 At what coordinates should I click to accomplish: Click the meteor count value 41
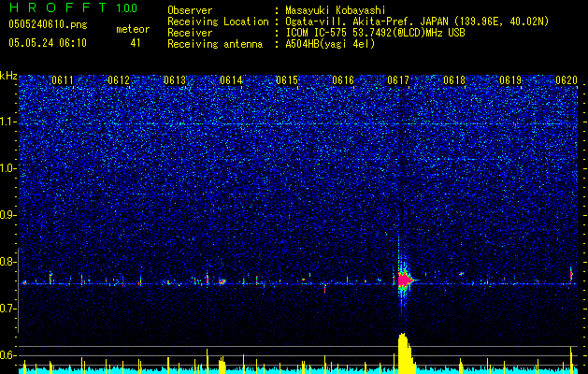tap(136, 43)
